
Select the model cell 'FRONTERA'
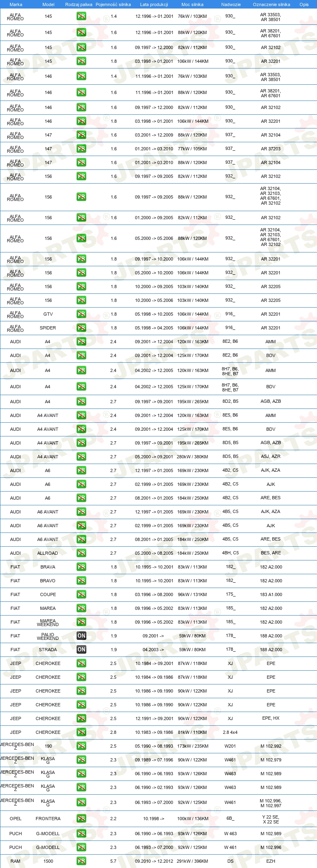point(48,819)
